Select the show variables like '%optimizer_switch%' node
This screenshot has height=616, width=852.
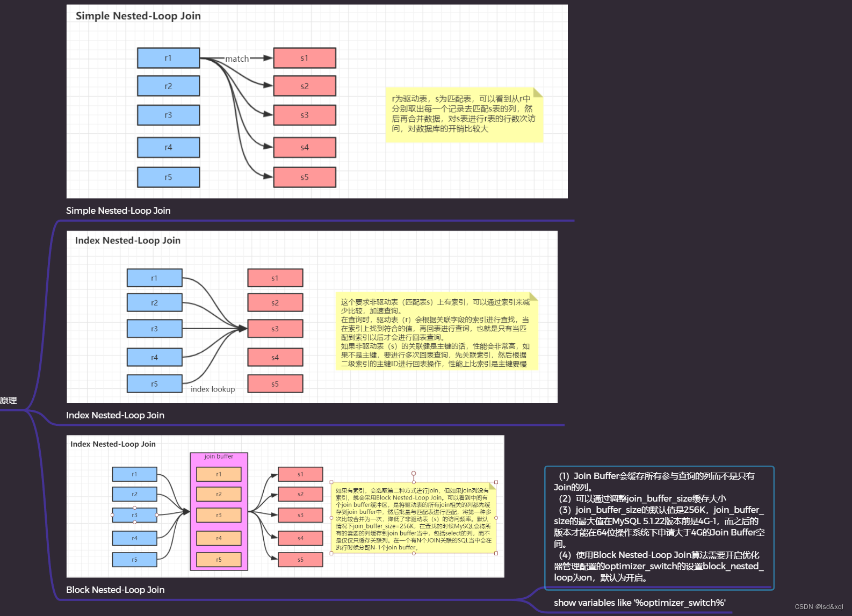(x=639, y=603)
